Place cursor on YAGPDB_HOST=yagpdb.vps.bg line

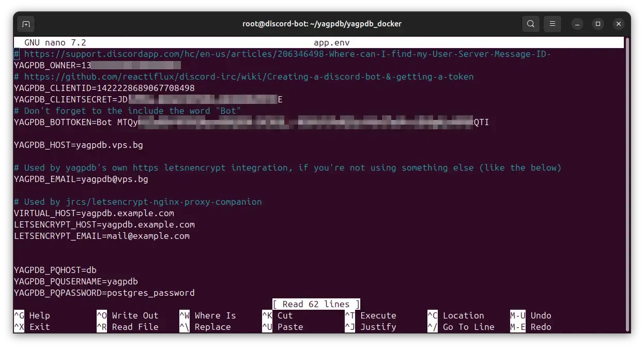pyautogui.click(x=79, y=145)
